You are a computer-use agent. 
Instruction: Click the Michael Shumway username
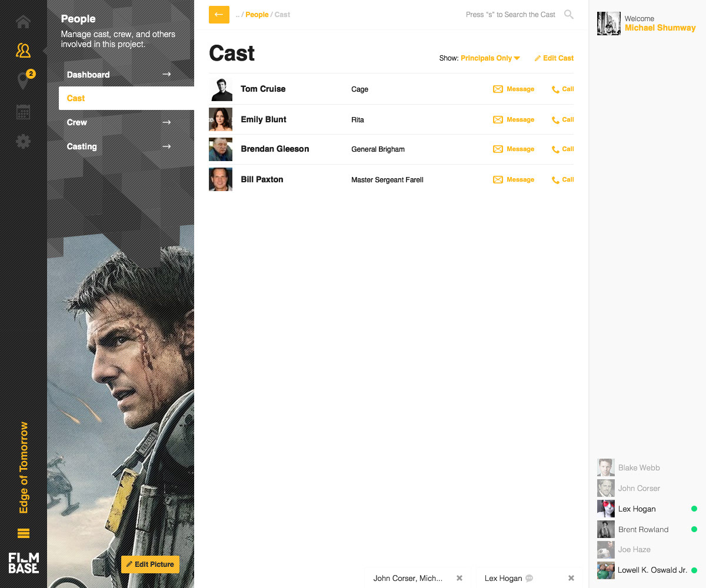(660, 28)
